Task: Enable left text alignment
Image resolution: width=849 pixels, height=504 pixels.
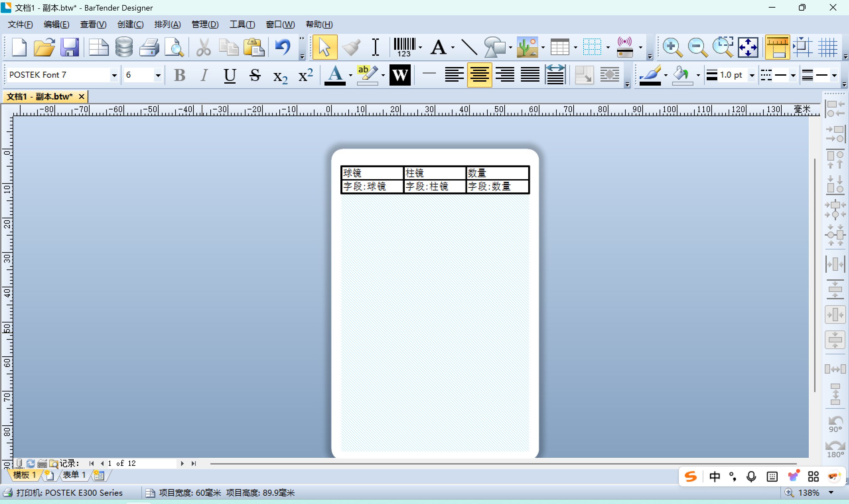Action: point(454,75)
